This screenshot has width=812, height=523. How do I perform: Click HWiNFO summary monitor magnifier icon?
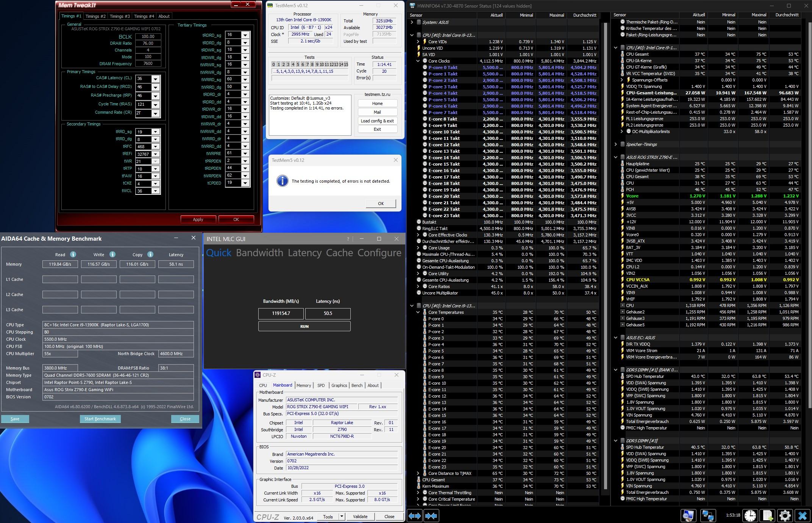click(688, 516)
